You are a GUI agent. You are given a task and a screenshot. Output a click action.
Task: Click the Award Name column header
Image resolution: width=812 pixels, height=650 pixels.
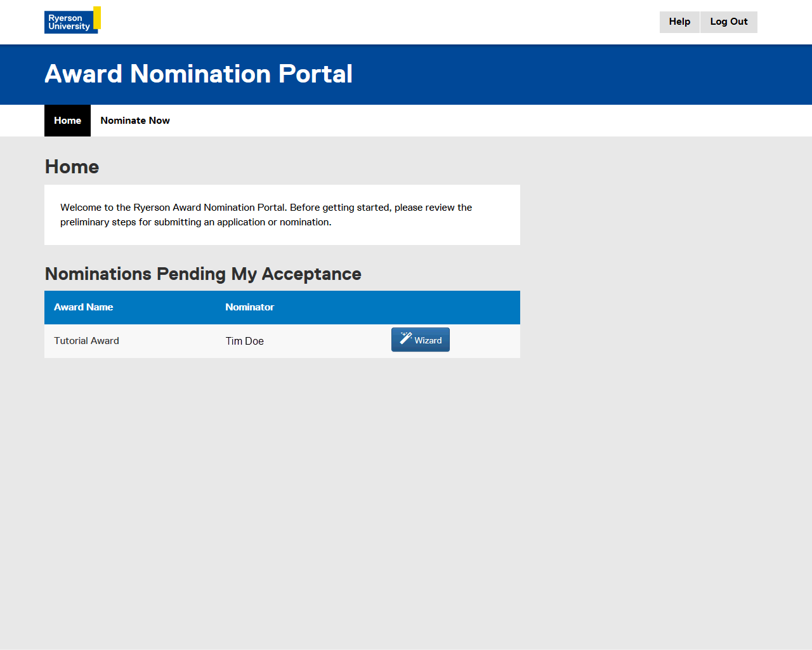[84, 307]
